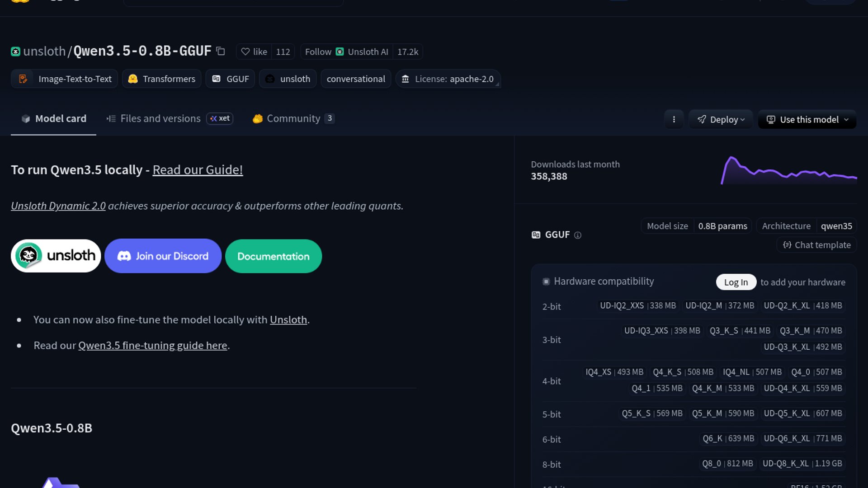Image resolution: width=868 pixels, height=488 pixels.
Task: Click the heart like button
Action: 254,52
